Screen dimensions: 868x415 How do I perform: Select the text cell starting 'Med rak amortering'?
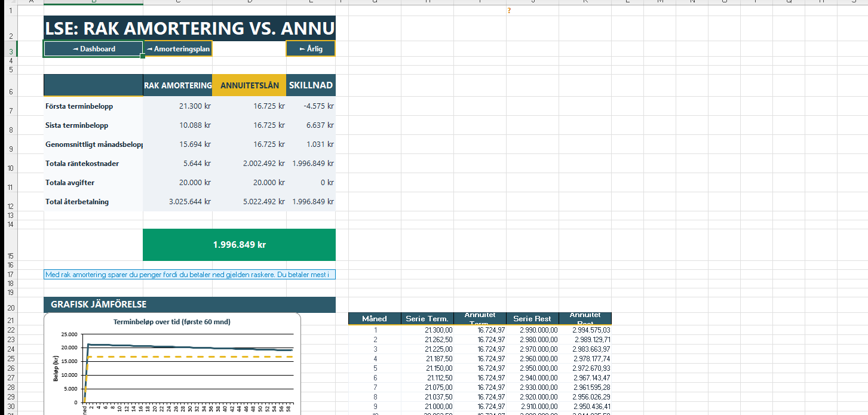189,275
